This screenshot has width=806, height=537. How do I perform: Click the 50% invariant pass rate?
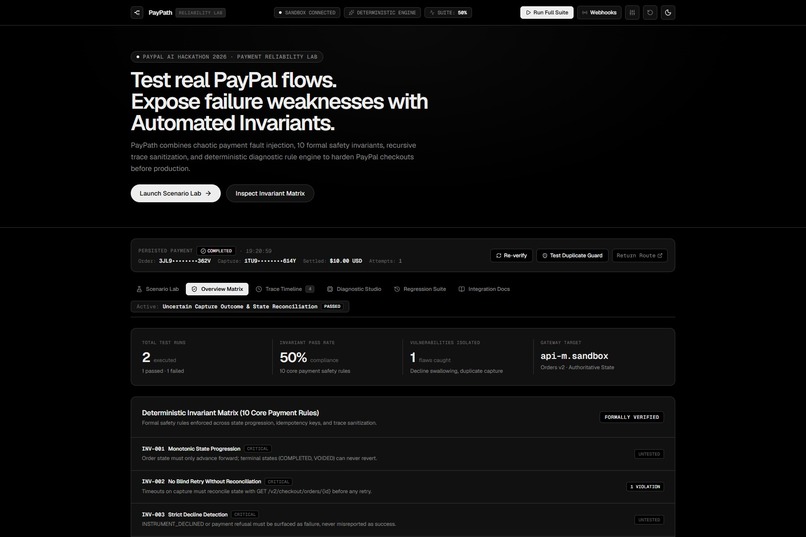293,357
